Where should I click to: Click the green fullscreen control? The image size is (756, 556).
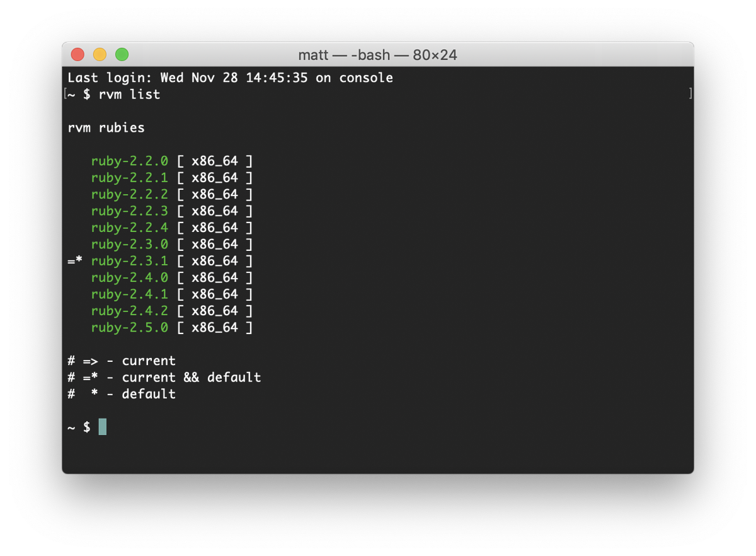123,54
